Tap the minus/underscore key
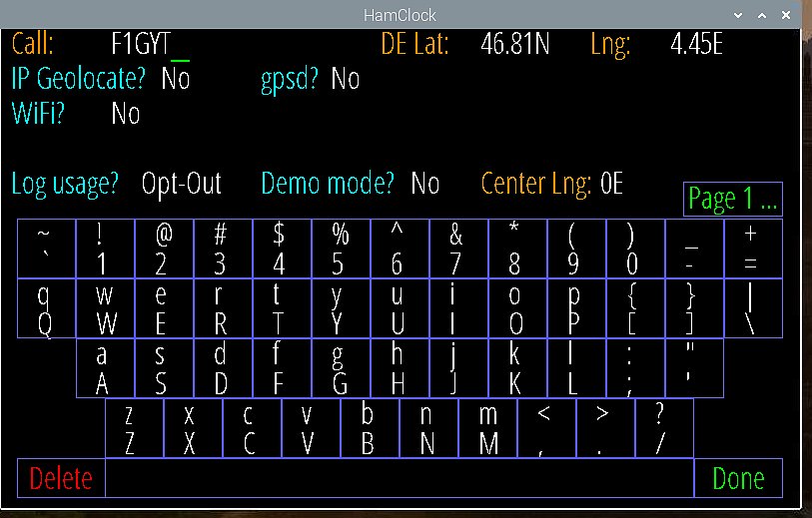The image size is (812, 518). [x=694, y=249]
